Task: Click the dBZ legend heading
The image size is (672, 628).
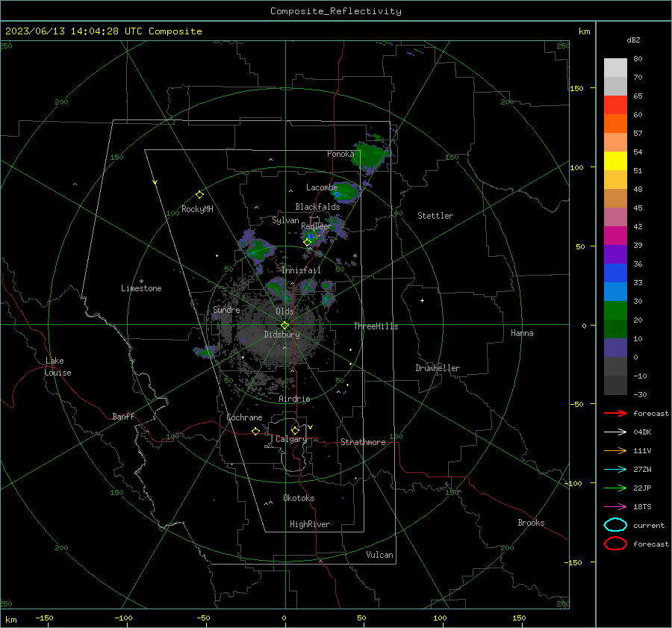Action: pyautogui.click(x=633, y=40)
